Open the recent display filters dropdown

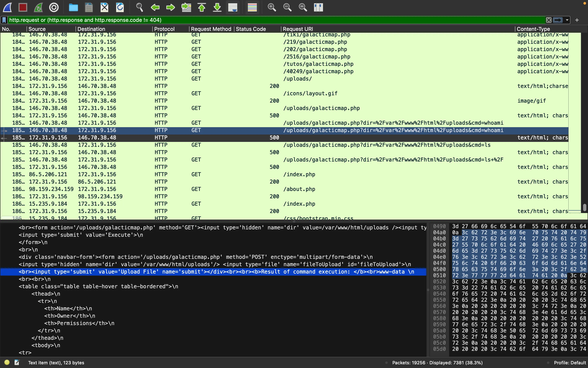[567, 20]
